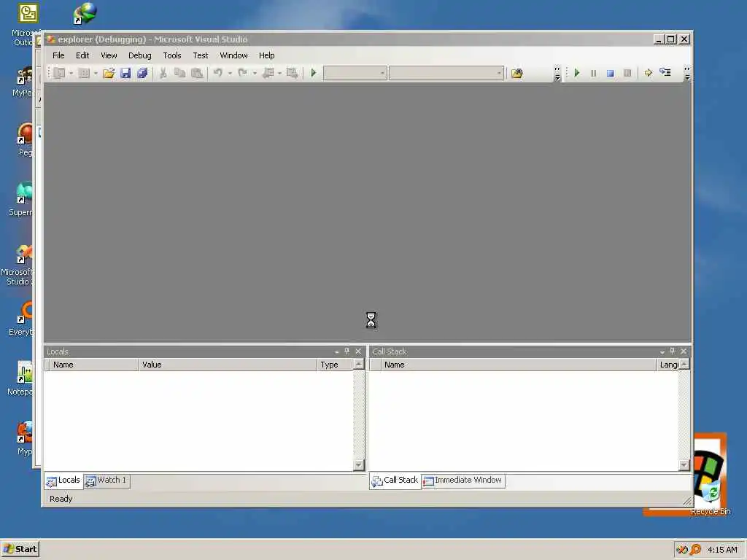
Task: Open New Project icon dropdown arrow
Action: [x=71, y=74]
